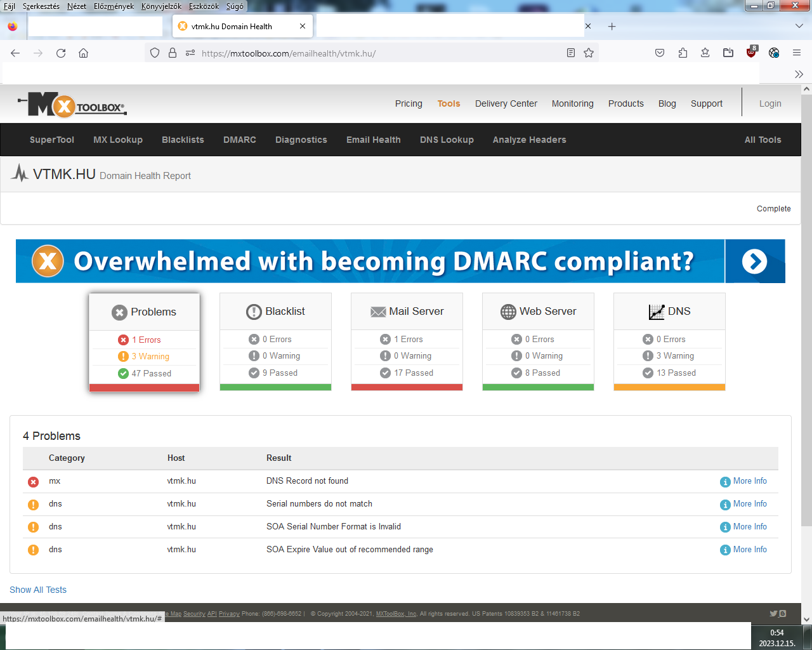Toggle Reader view in the address bar
The width and height of the screenshot is (812, 650).
tap(571, 53)
